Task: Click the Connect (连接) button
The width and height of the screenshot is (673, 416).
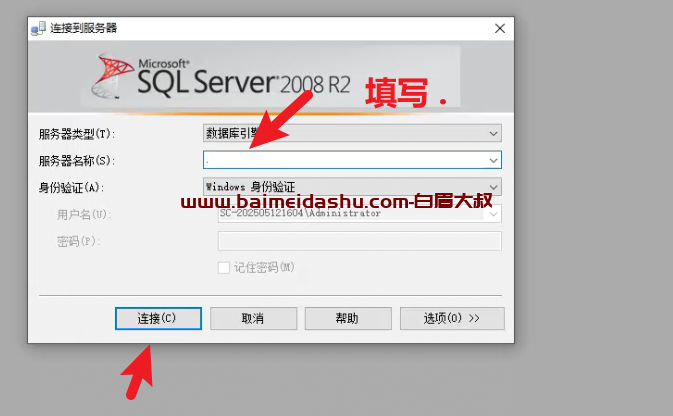Action: click(158, 318)
